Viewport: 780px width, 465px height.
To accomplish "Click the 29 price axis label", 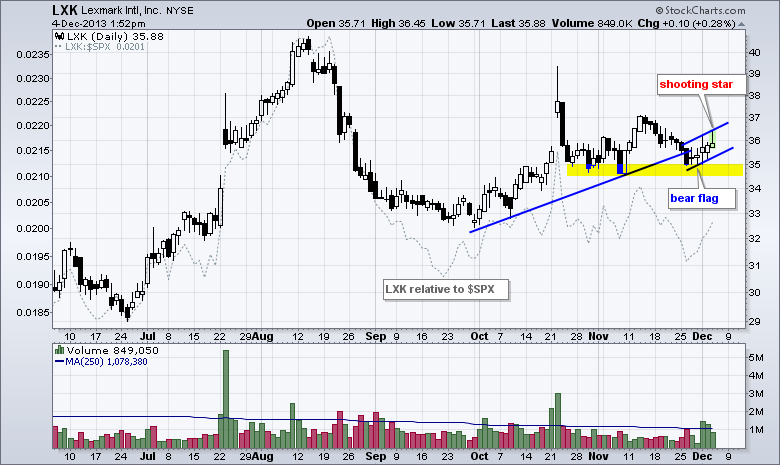I will (x=754, y=321).
